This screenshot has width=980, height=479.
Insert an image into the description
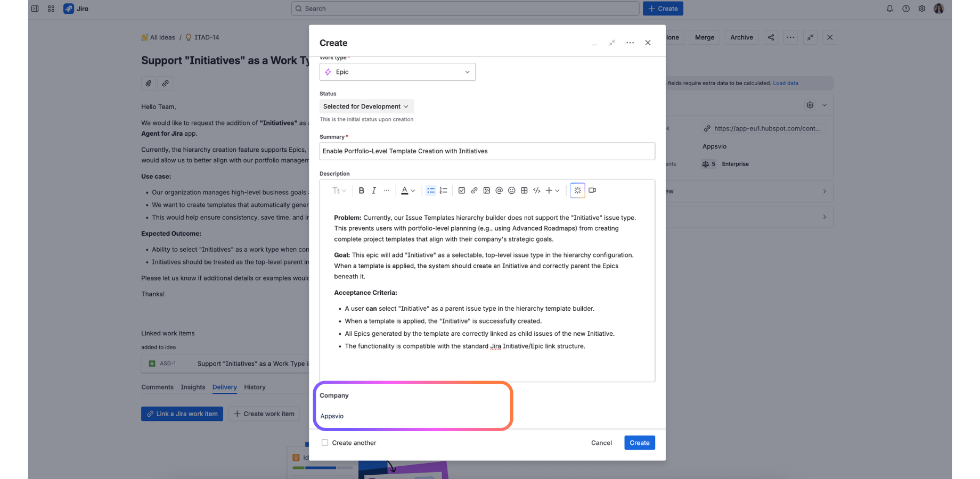pos(487,191)
